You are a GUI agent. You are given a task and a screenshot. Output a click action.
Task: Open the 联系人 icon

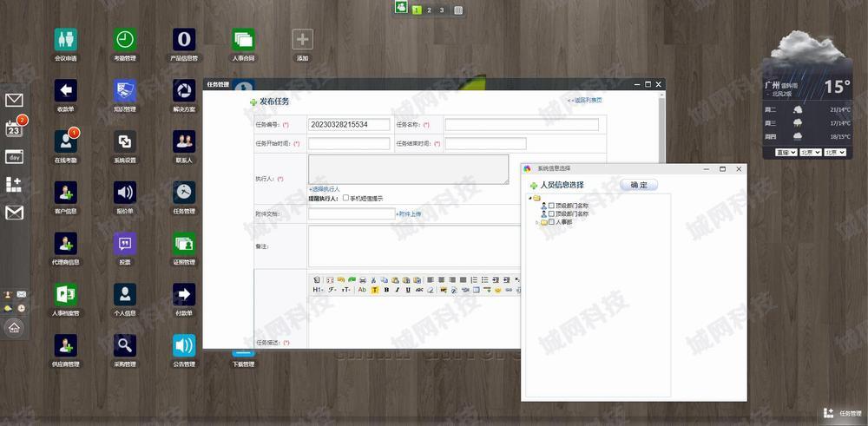pos(184,141)
